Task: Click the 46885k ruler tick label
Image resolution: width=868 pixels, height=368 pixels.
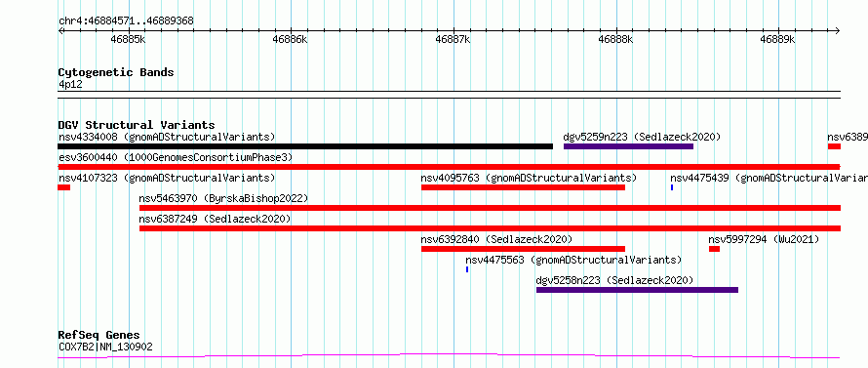Action: click(x=128, y=40)
